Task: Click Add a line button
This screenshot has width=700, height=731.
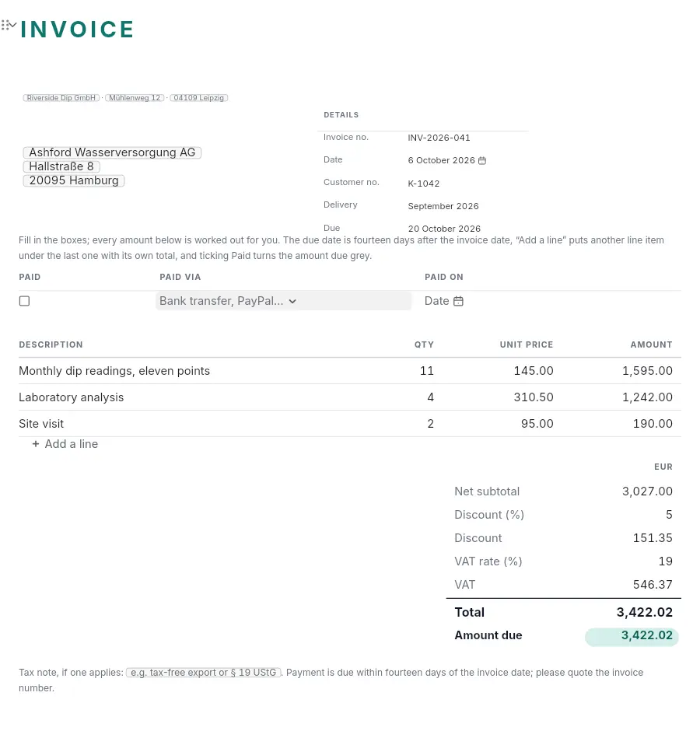Action: pos(65,444)
